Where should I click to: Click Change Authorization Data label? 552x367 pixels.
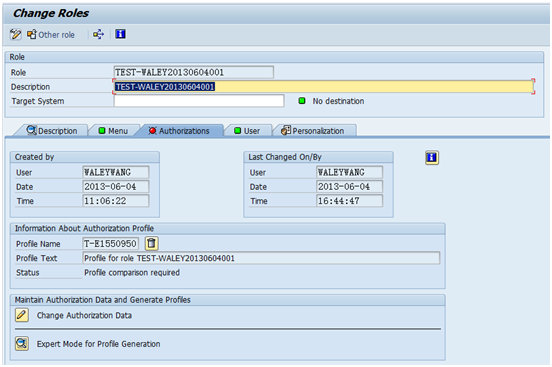[84, 315]
